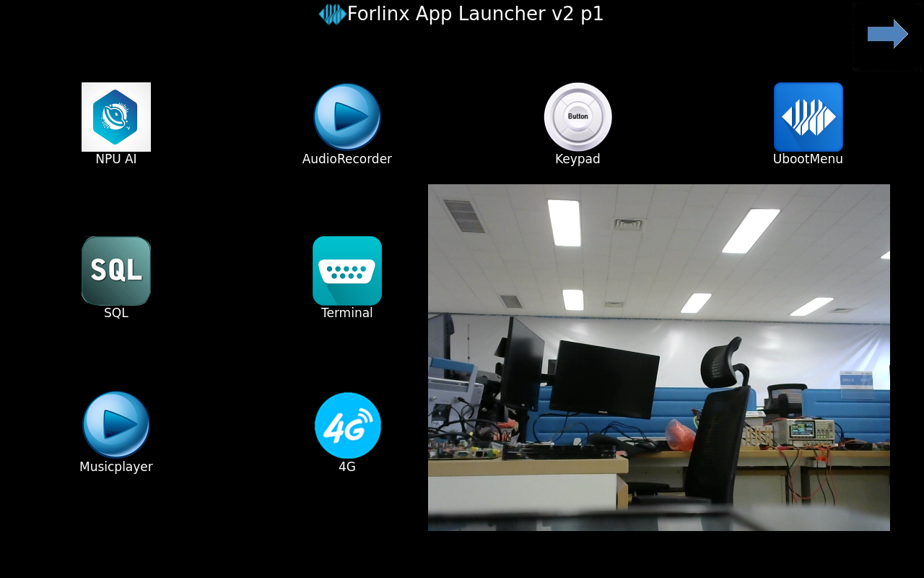Open the NPU AI app icon
Image resolution: width=924 pixels, height=578 pixels.
pos(116,117)
